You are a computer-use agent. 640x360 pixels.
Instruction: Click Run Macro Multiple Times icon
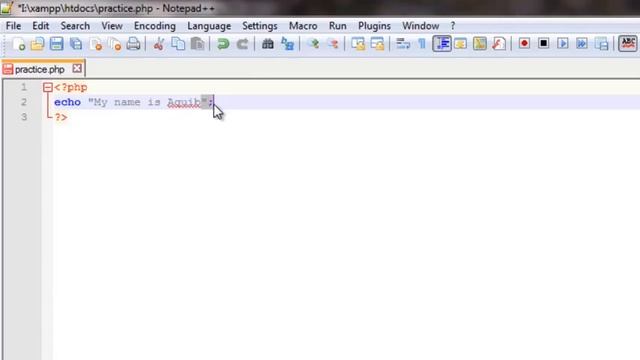coord(582,43)
